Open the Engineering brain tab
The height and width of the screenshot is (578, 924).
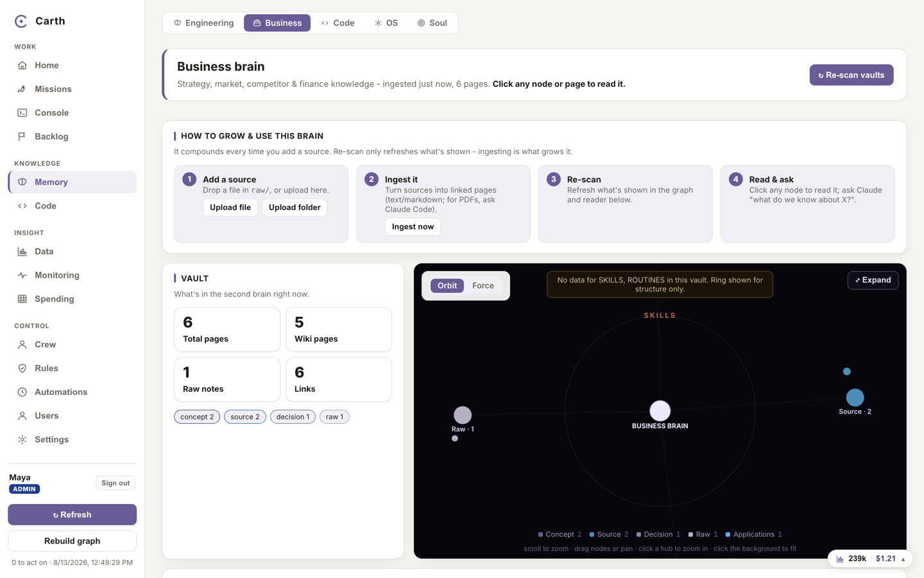pos(204,23)
